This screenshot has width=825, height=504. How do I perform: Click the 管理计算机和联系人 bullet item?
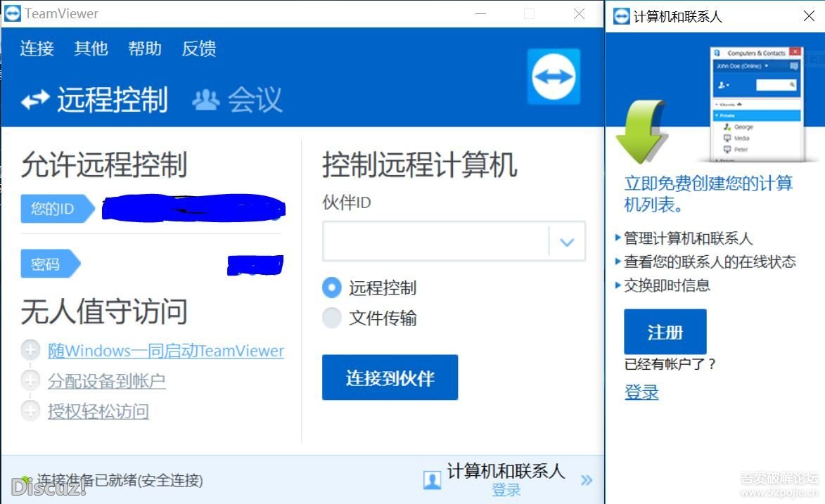click(x=688, y=238)
